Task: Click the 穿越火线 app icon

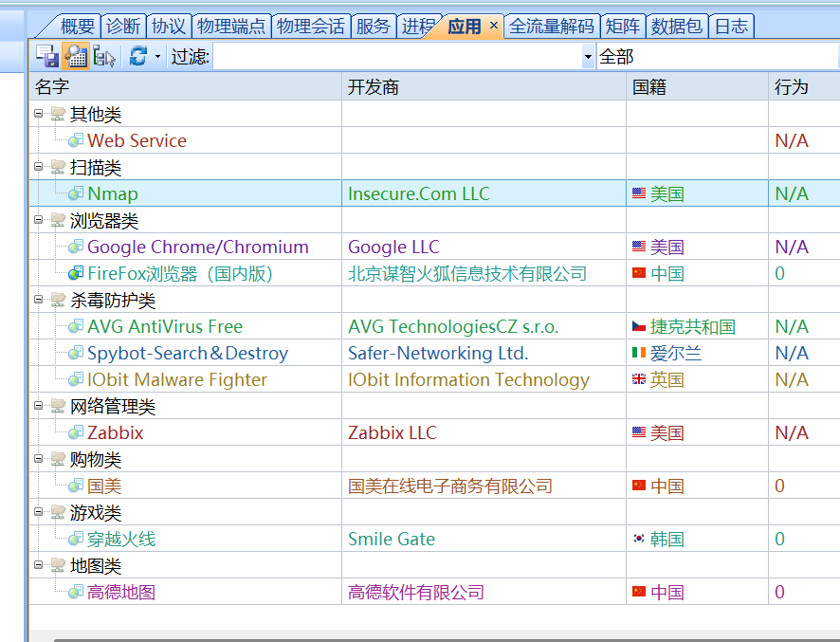Action: pyautogui.click(x=76, y=539)
